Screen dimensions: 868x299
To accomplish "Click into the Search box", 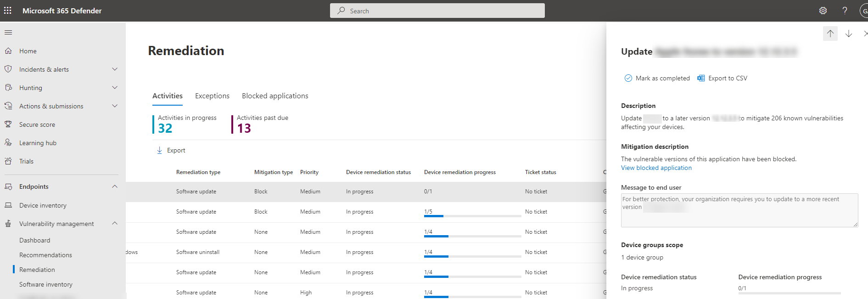I will tap(437, 11).
